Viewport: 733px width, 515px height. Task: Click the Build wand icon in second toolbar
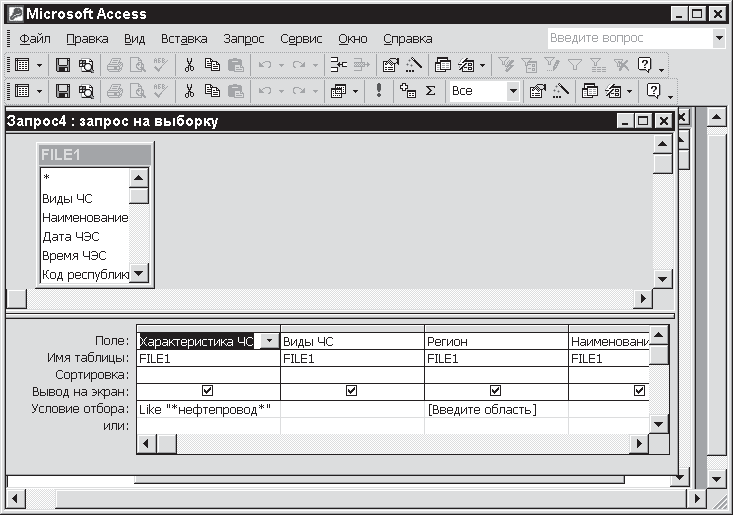point(559,91)
